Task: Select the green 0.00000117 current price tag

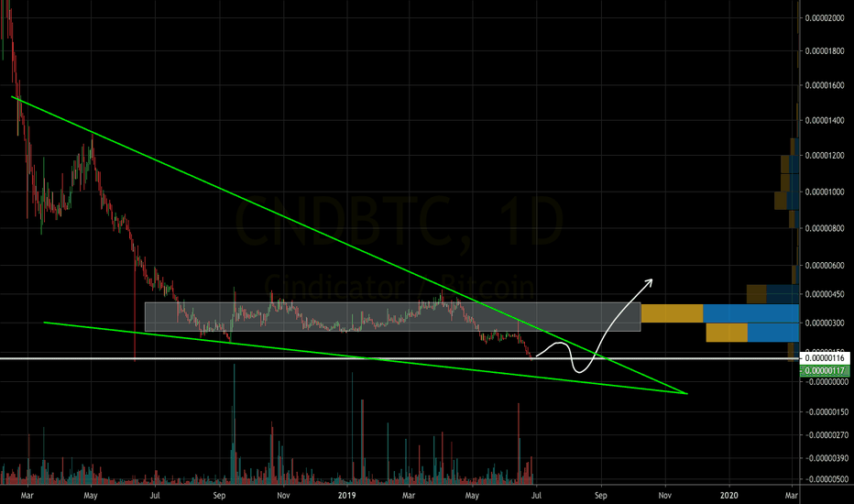Action: tap(824, 370)
